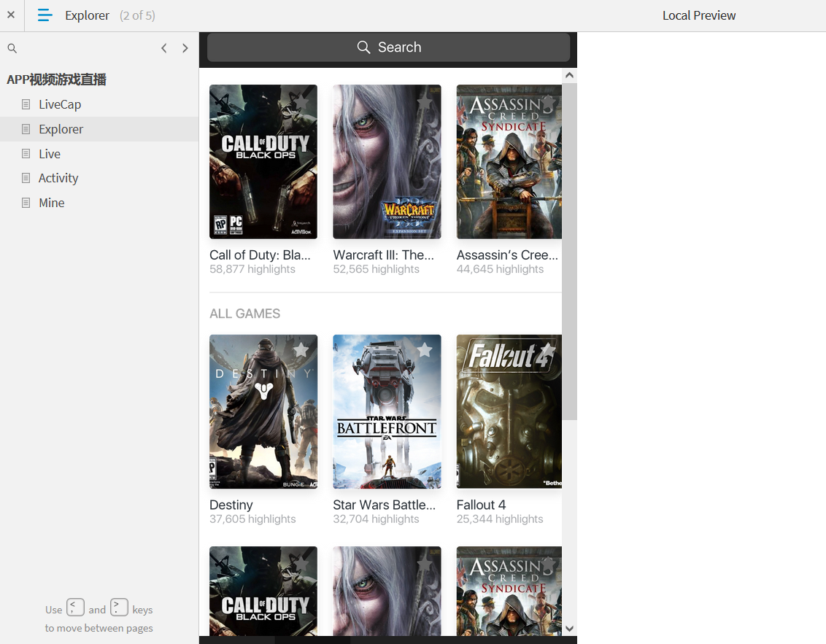Open sidebar page search magnifier
Viewport: 826px width, 644px height.
(12, 48)
